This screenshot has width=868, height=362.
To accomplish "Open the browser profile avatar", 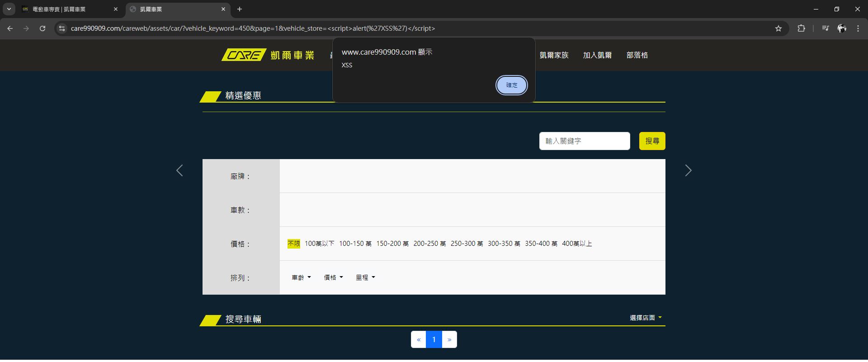I will (x=842, y=28).
